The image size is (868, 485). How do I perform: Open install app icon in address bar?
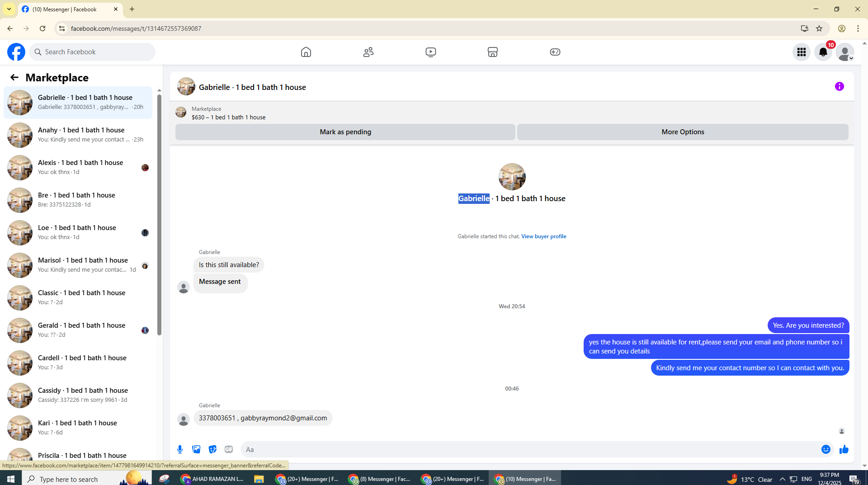pos(805,28)
